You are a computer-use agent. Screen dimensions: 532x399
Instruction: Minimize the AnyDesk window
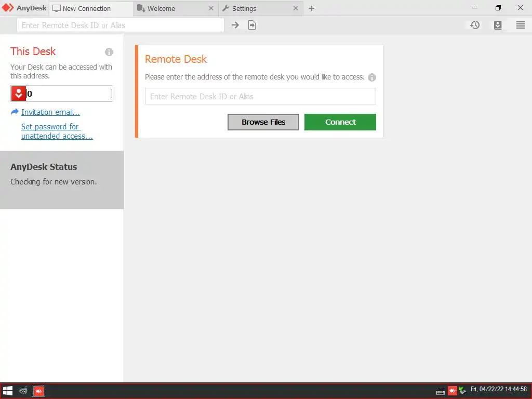475,8
